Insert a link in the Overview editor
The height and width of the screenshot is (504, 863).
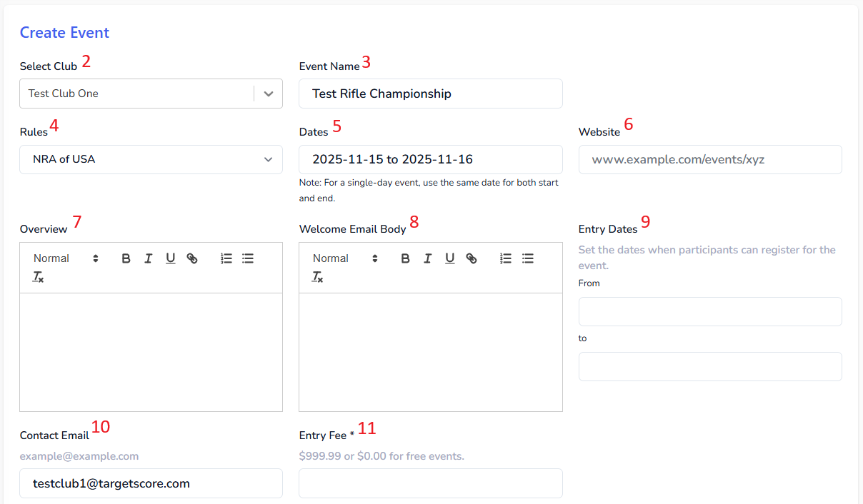point(192,258)
